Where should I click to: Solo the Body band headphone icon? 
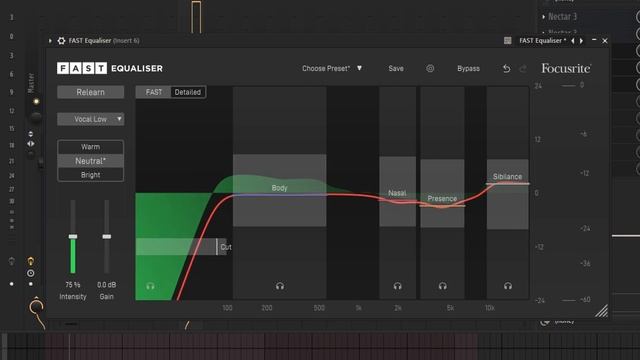pos(280,286)
